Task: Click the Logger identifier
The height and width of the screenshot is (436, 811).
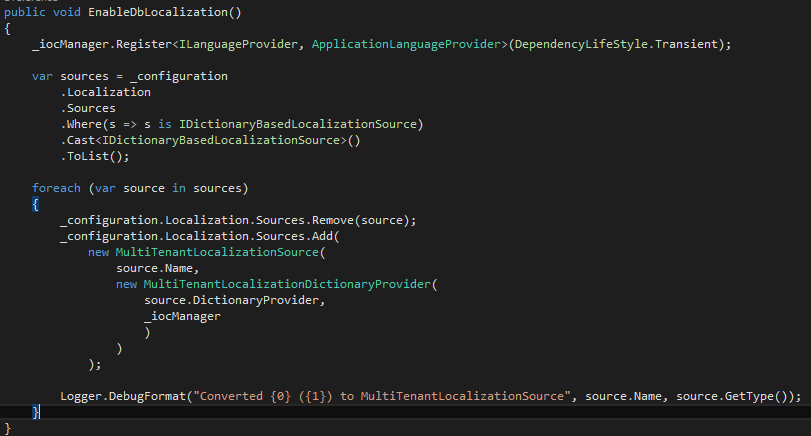Action: 81,397
